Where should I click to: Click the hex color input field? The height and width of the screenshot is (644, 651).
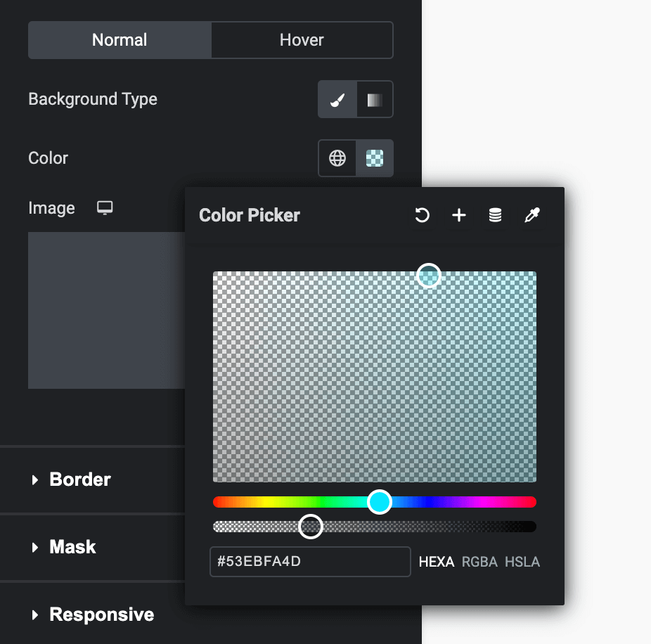(x=309, y=562)
